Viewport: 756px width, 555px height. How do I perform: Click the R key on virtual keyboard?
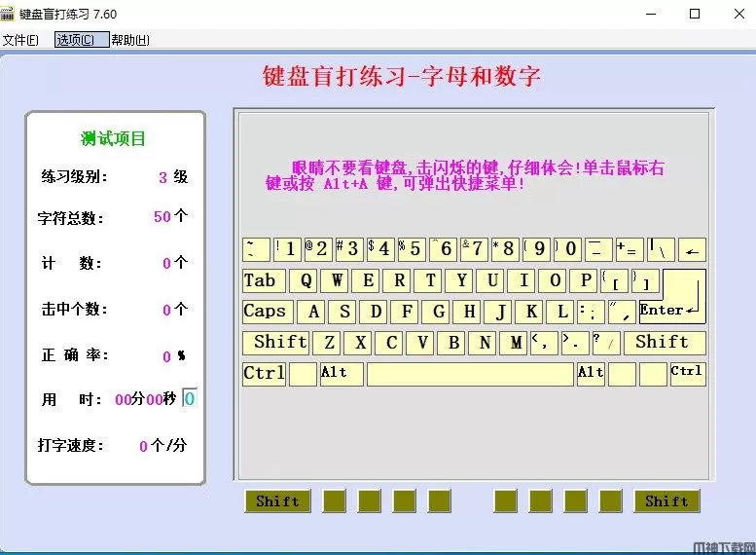coord(397,280)
